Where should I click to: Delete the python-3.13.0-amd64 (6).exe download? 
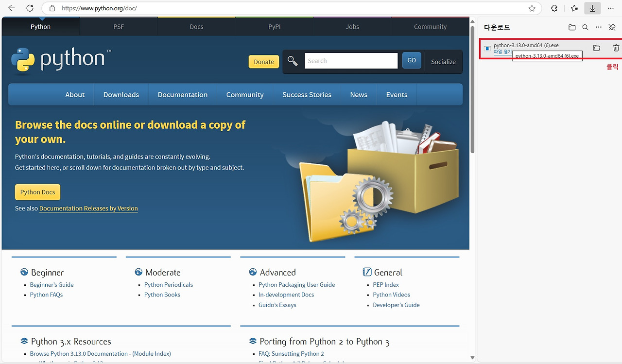pyautogui.click(x=616, y=48)
